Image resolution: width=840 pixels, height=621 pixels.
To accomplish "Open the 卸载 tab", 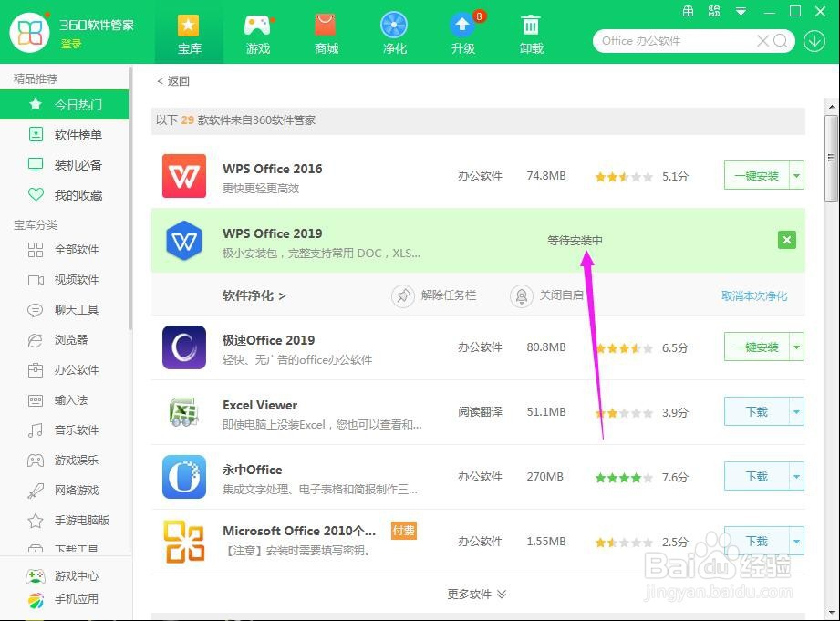I will (x=531, y=34).
